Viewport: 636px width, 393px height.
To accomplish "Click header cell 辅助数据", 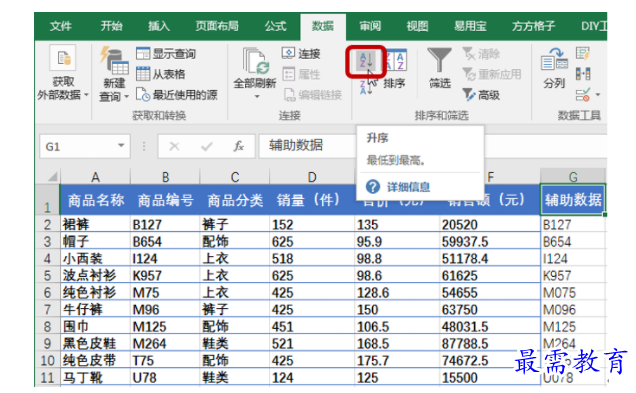I will click(573, 200).
